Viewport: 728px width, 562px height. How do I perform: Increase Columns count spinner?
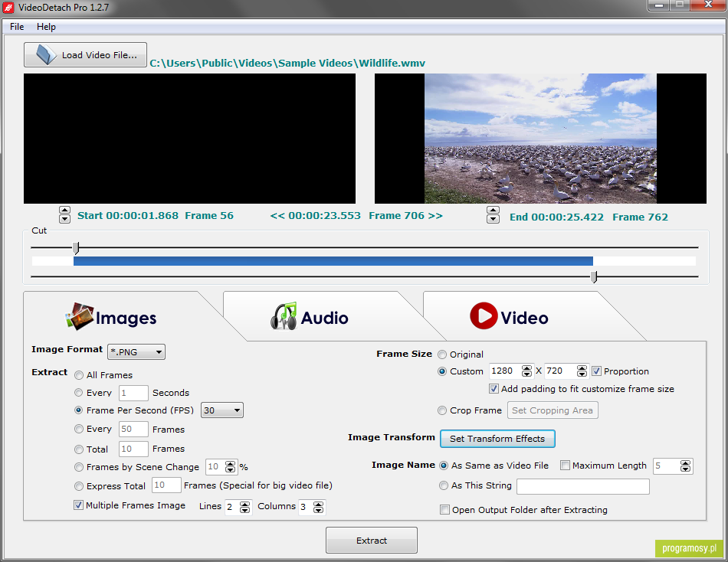pyautogui.click(x=318, y=504)
